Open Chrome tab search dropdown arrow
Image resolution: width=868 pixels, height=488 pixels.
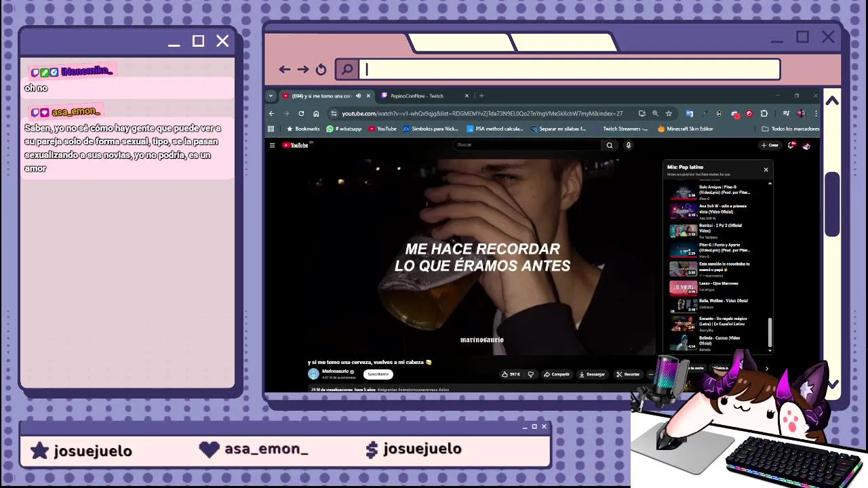[x=271, y=96]
